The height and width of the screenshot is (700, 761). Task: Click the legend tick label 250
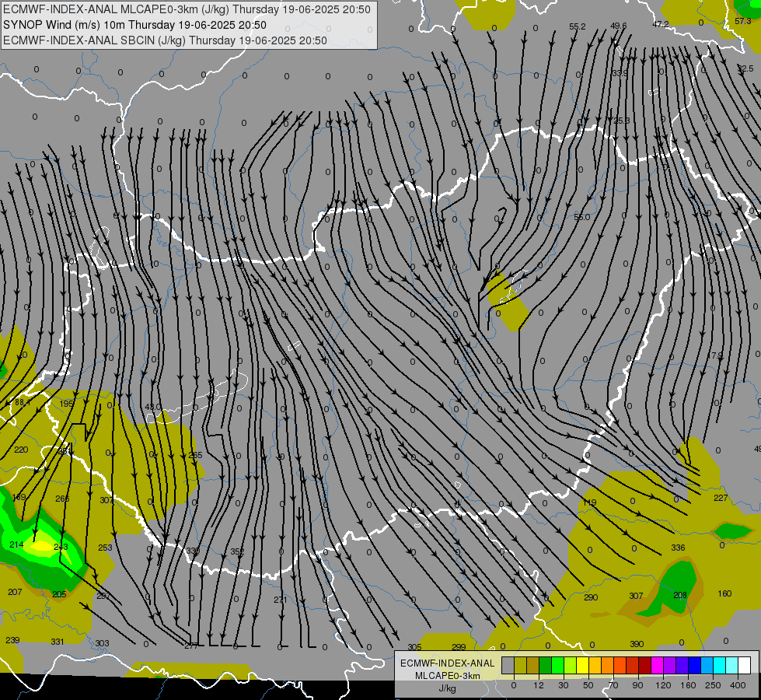pyautogui.click(x=713, y=685)
